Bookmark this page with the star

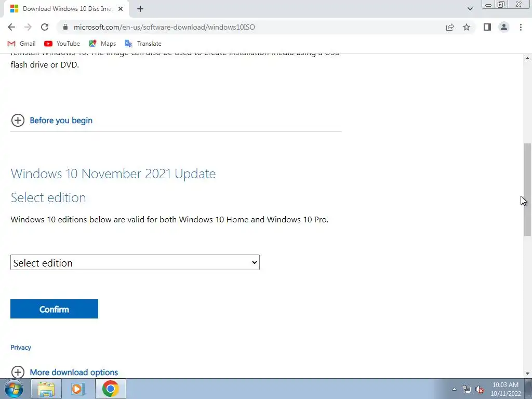[467, 27]
